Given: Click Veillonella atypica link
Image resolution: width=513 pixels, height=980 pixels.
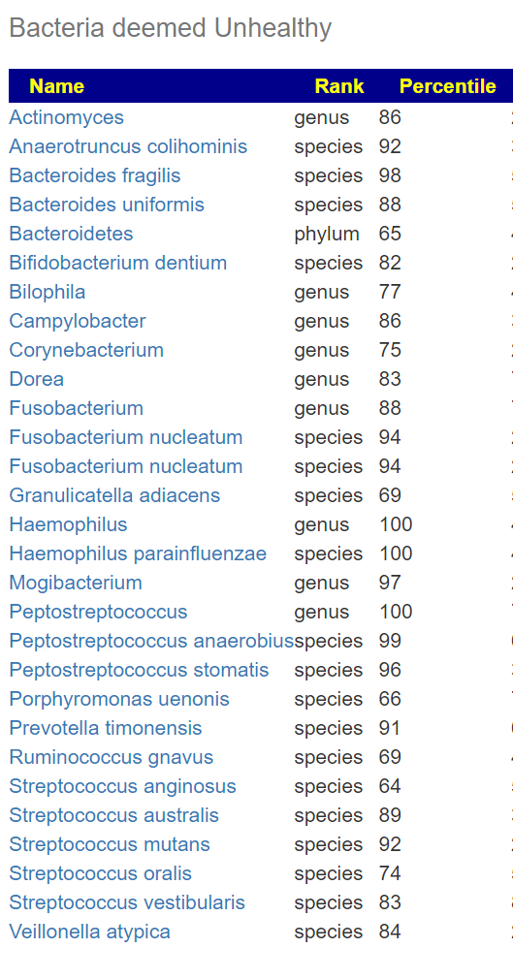Looking at the screenshot, I should (89, 932).
